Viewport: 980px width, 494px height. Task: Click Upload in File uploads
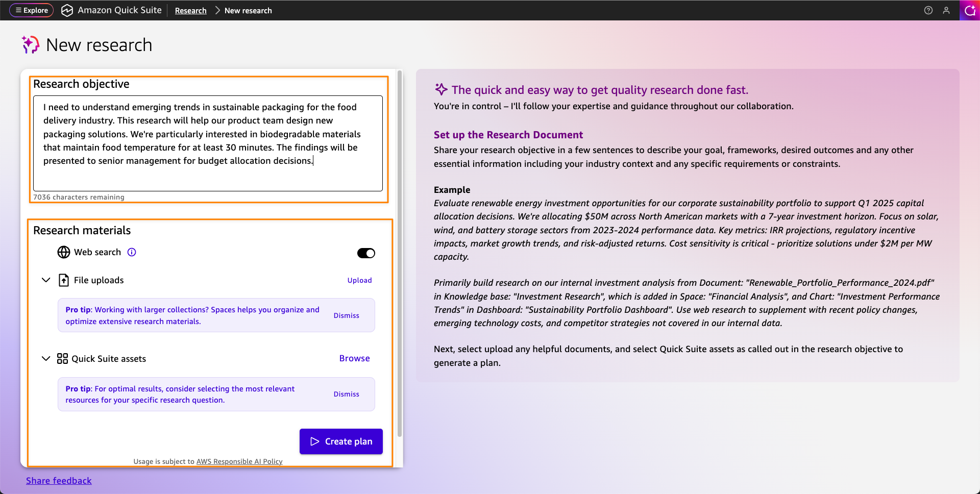point(359,280)
